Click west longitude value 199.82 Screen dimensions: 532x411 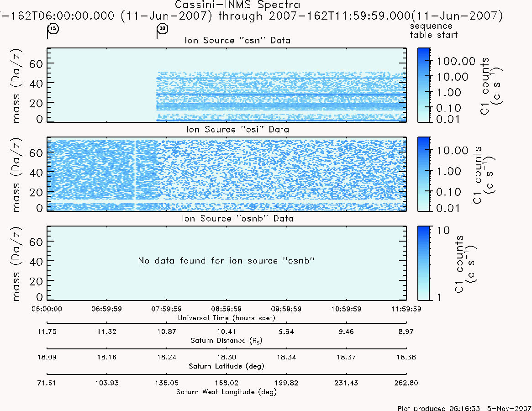tap(286, 383)
